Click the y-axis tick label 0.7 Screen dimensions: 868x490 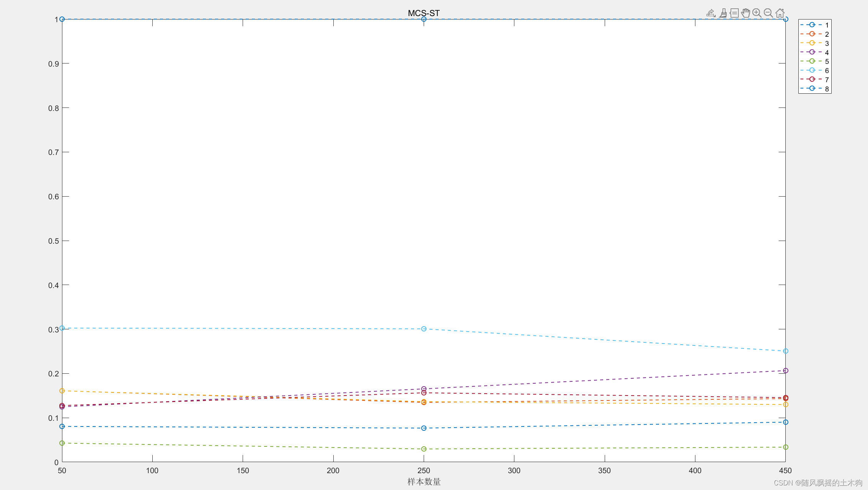pyautogui.click(x=54, y=152)
